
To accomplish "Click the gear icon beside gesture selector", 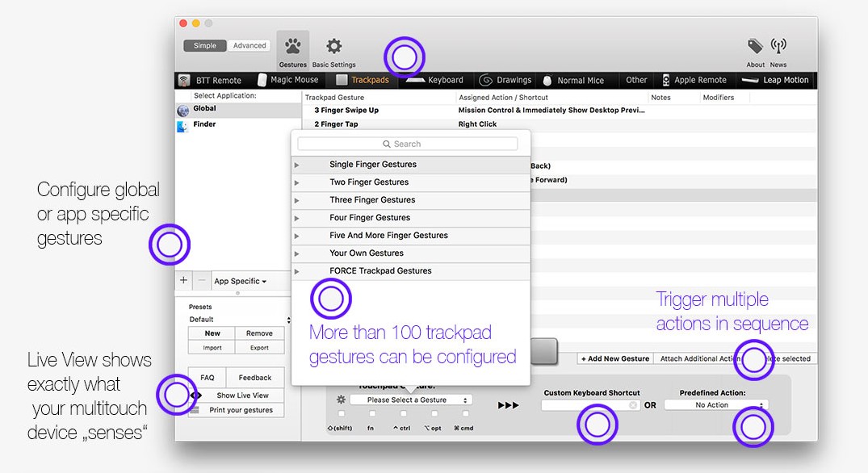I will pyautogui.click(x=342, y=400).
